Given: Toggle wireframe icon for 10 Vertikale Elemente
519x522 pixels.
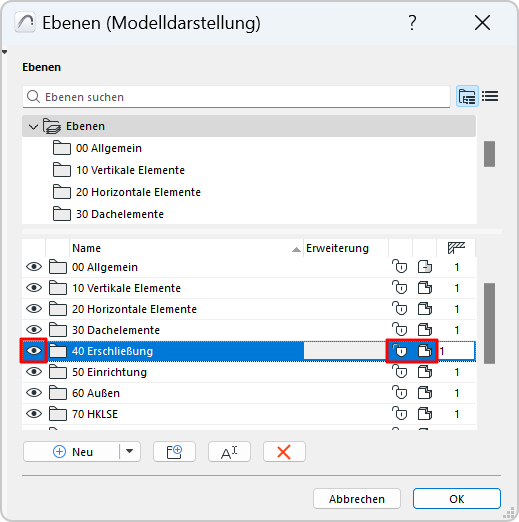Looking at the screenshot, I should pyautogui.click(x=425, y=288).
